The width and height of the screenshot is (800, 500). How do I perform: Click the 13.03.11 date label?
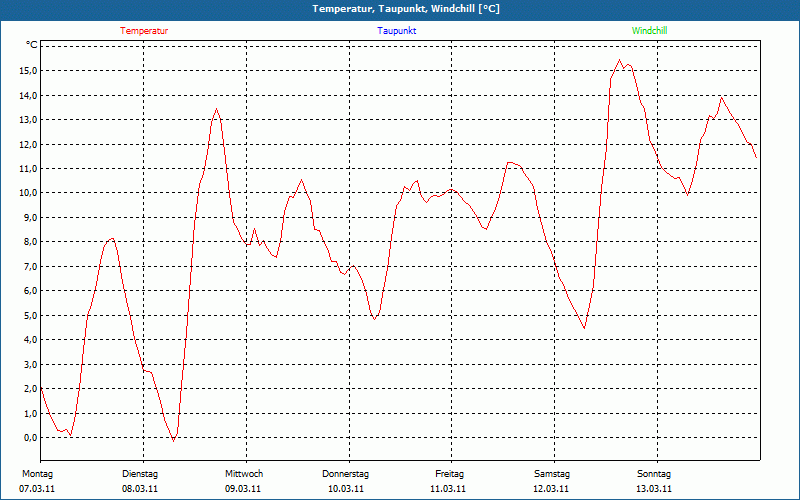[654, 489]
